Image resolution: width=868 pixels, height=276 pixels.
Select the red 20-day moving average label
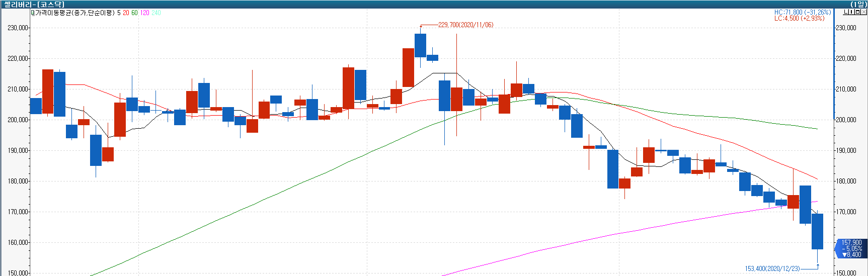126,13
